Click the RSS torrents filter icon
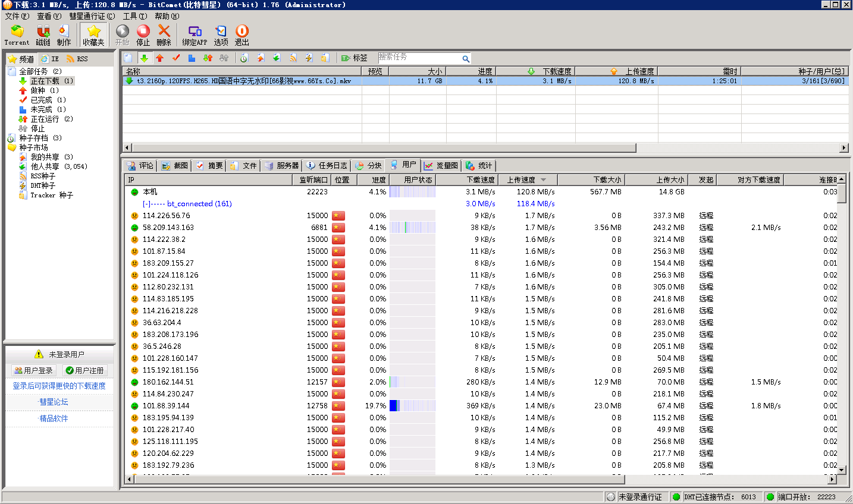Viewport: 853px width, 504px height. pyautogui.click(x=293, y=58)
